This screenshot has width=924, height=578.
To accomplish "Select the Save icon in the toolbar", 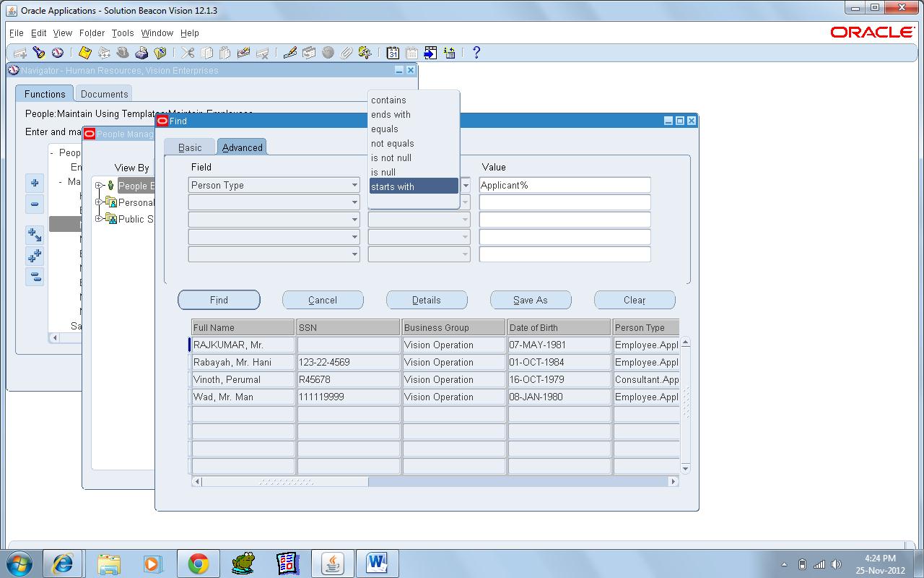I will pyautogui.click(x=84, y=53).
